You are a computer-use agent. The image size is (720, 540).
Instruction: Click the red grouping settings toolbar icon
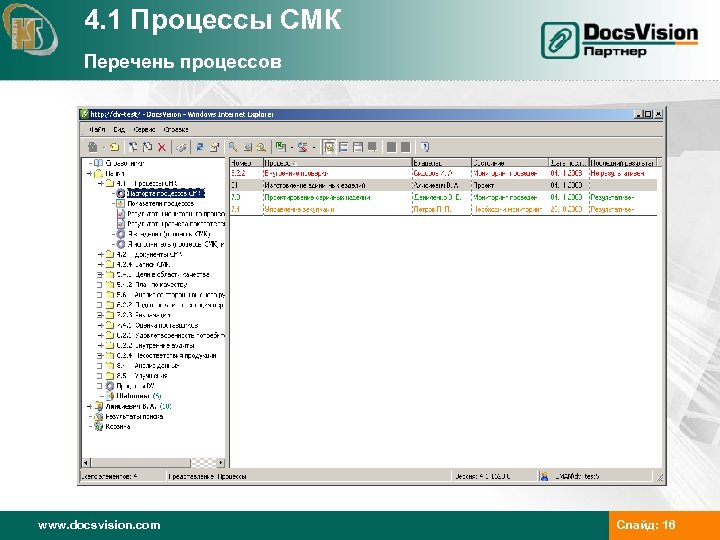[303, 147]
